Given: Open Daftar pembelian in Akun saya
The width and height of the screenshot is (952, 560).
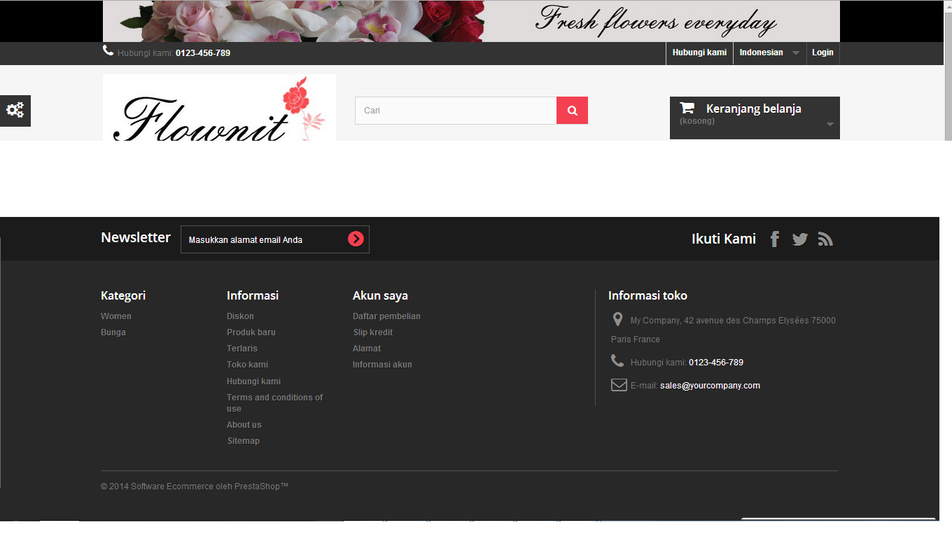Looking at the screenshot, I should tap(386, 316).
